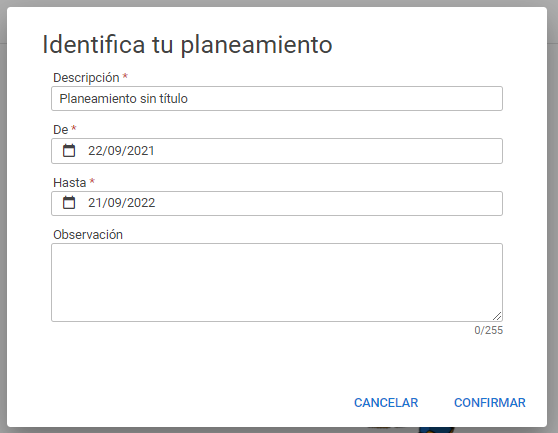The width and height of the screenshot is (558, 433).
Task: Click the Descripción text field
Action: (277, 99)
